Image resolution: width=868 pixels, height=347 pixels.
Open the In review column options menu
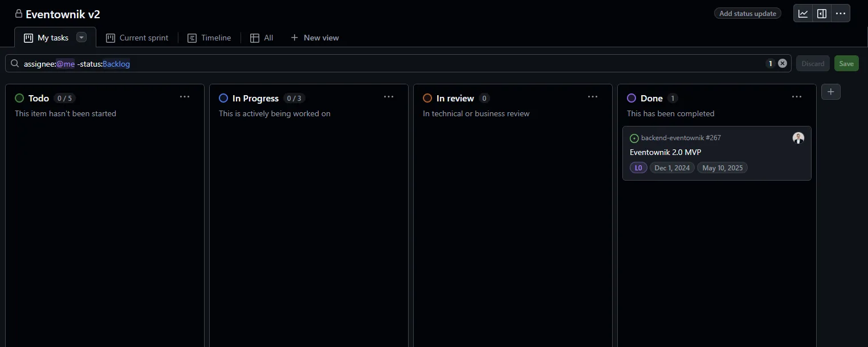click(593, 97)
